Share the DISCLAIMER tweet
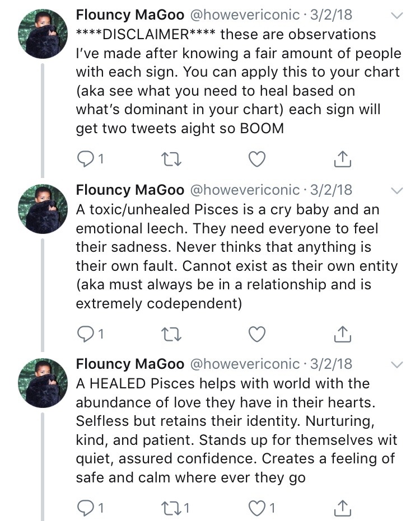 click(x=342, y=159)
